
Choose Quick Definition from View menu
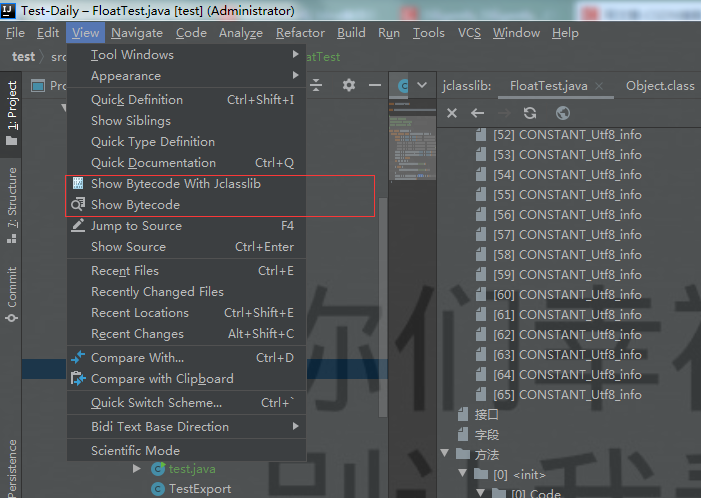tap(186, 100)
